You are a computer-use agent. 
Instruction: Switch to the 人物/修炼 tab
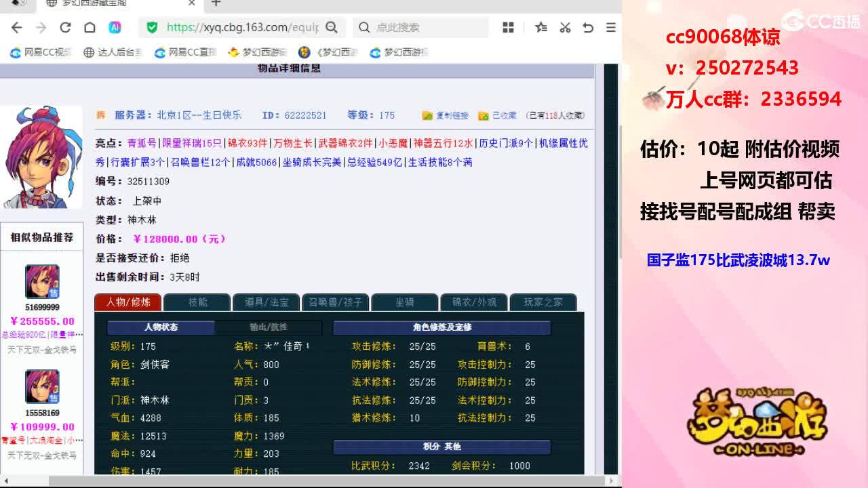coord(128,302)
